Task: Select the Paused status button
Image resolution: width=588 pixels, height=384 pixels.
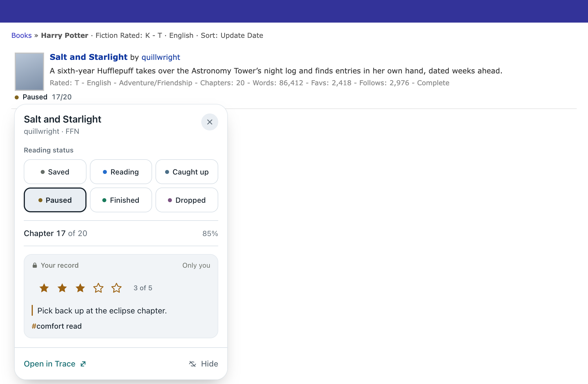Action: click(x=55, y=200)
